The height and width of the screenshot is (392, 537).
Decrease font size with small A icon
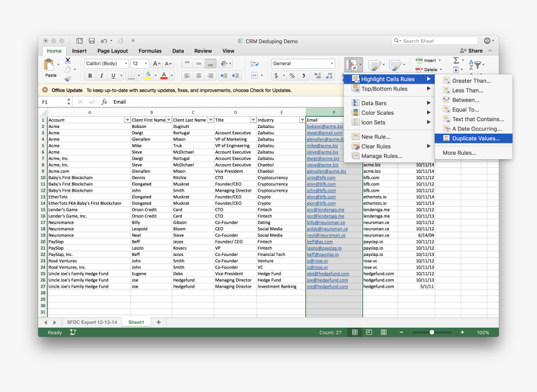point(168,64)
